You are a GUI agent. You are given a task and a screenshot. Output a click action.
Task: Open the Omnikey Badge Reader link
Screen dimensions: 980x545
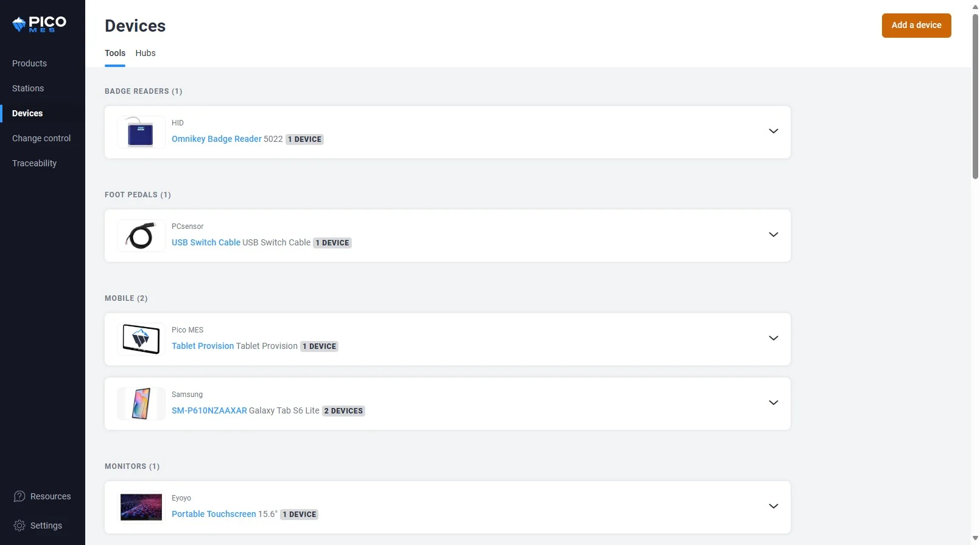tap(217, 139)
